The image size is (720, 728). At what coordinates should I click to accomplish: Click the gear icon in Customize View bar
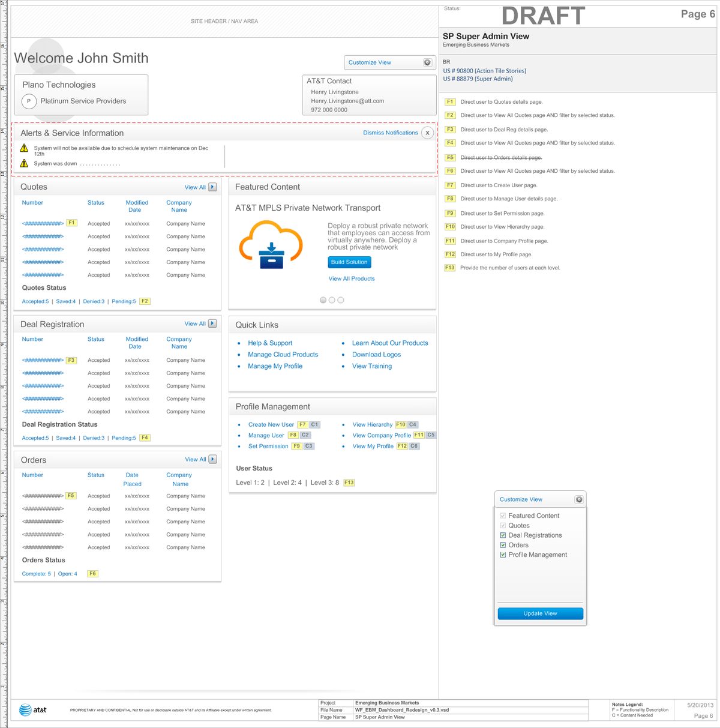(x=427, y=62)
